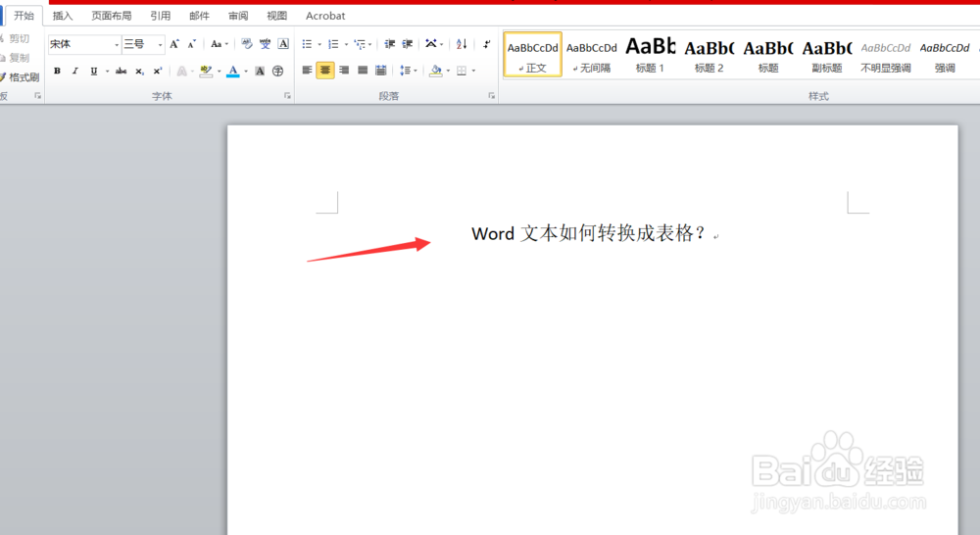Viewport: 980px width, 535px height.
Task: Apply the 副标题 style
Action: (827, 54)
